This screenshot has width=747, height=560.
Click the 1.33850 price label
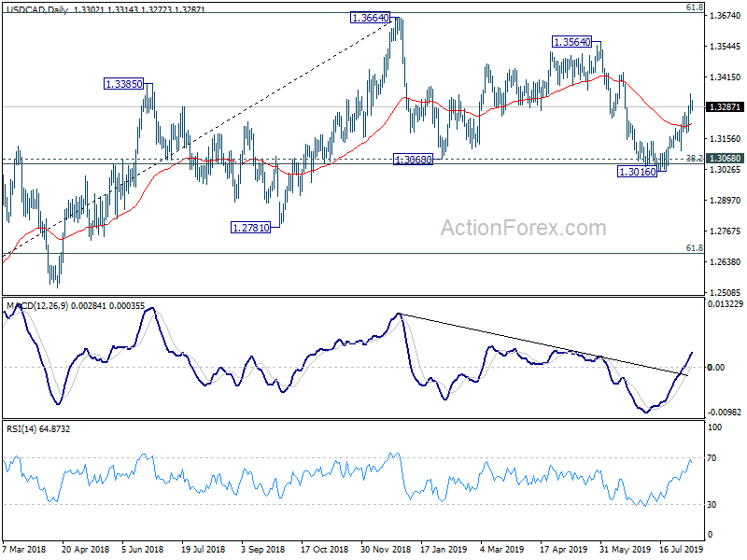[x=124, y=84]
